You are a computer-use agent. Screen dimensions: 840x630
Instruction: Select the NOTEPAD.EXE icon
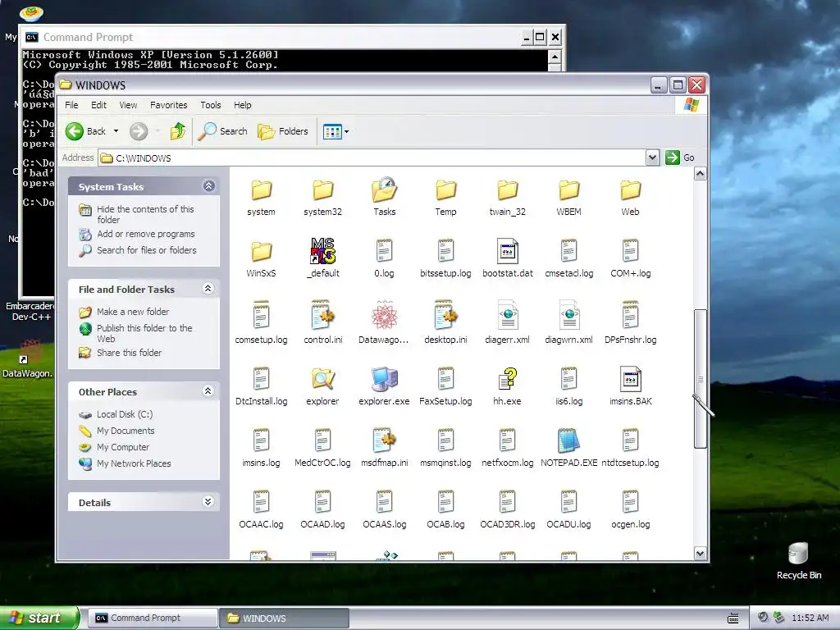tap(569, 441)
